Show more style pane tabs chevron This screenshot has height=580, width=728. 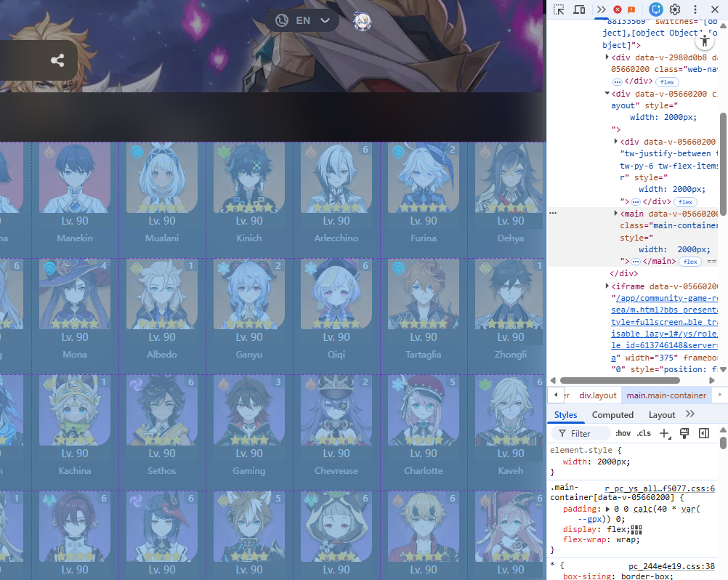coord(690,414)
